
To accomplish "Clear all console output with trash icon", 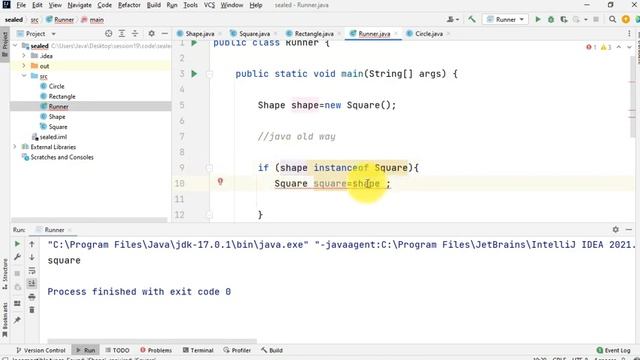I will click(32, 310).
